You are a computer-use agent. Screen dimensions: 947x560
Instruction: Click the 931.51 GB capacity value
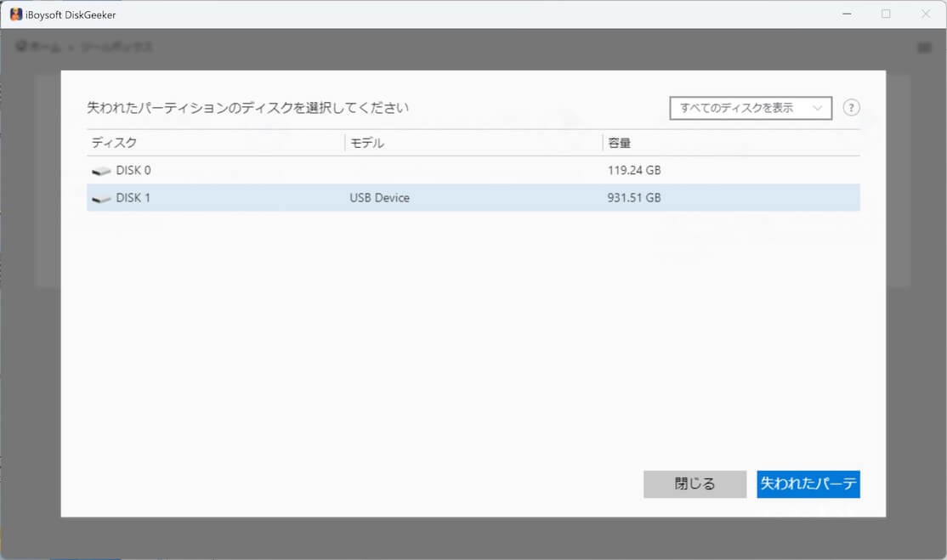pyautogui.click(x=634, y=198)
